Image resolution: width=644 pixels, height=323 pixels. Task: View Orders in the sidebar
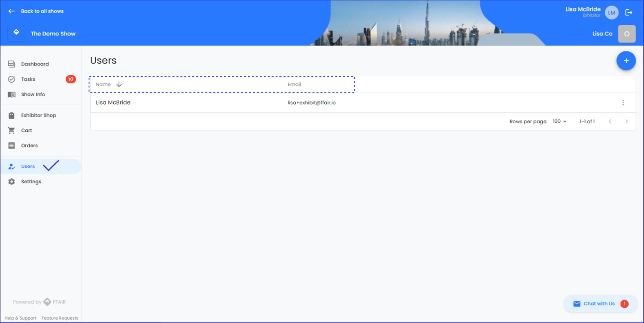pyautogui.click(x=29, y=146)
